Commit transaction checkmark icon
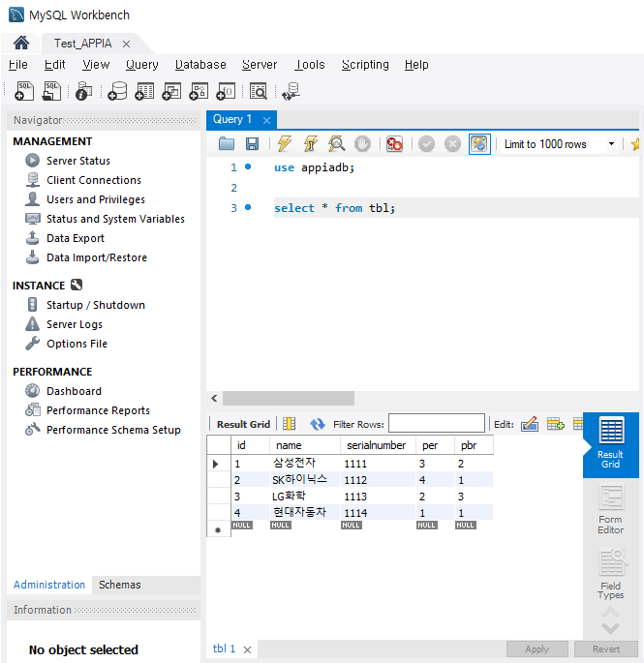 click(426, 144)
